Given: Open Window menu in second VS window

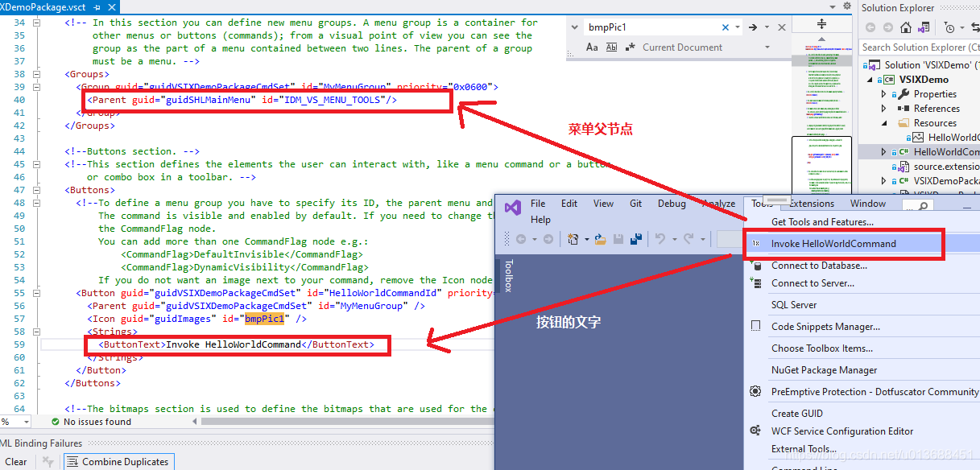Looking at the screenshot, I should point(868,204).
